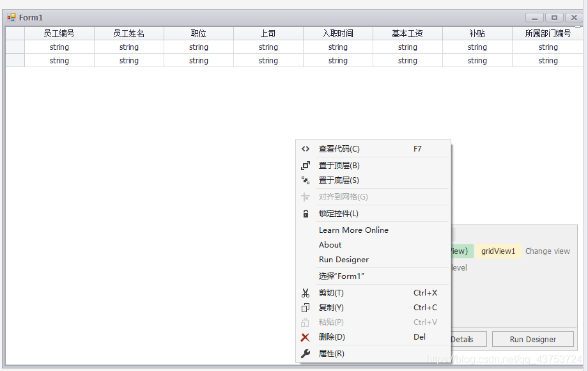588x371 pixels.
Task: Click the 上司 column header
Action: (x=268, y=33)
